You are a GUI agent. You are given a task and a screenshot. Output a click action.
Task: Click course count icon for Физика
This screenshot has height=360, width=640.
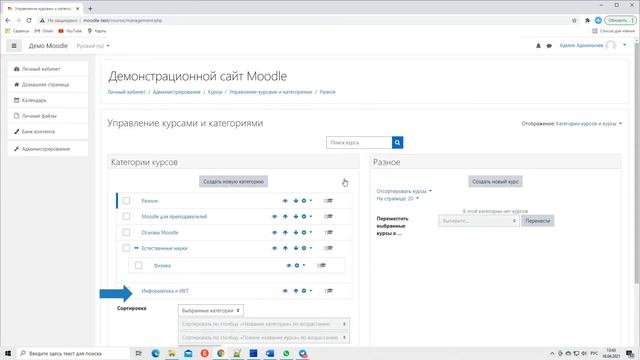click(322, 266)
